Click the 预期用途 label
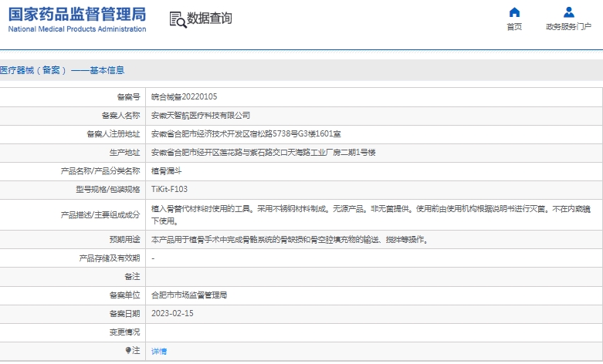 124,240
